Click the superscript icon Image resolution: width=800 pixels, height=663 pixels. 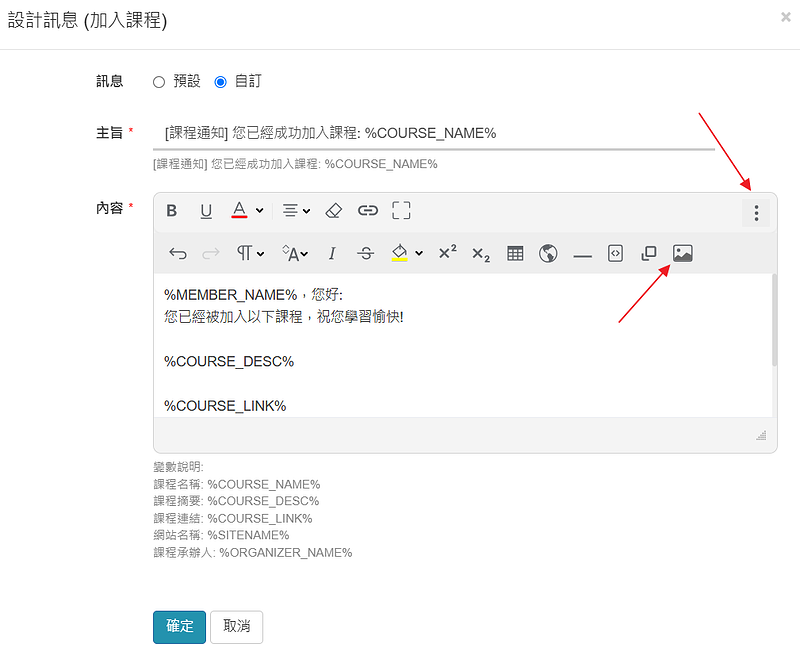[x=447, y=252]
